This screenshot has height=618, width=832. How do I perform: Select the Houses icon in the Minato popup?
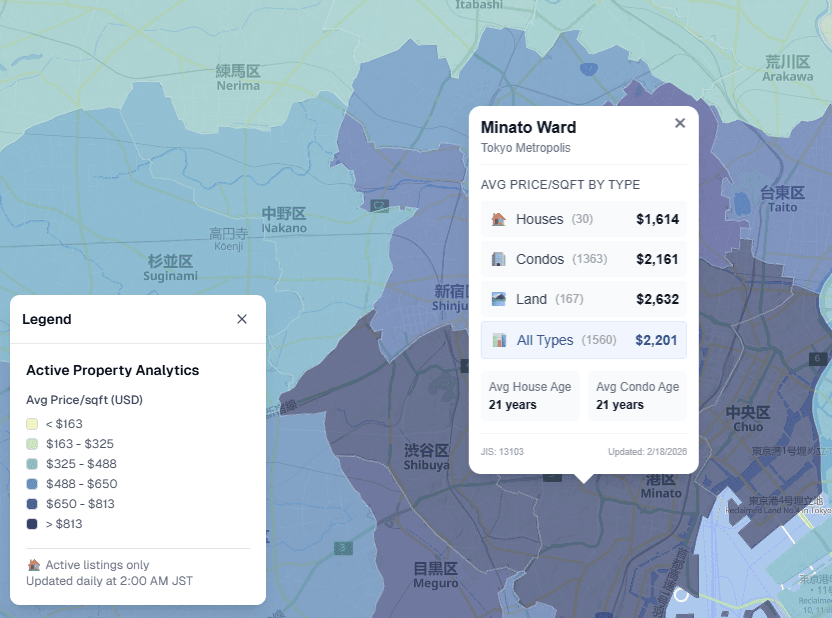pyautogui.click(x=497, y=217)
